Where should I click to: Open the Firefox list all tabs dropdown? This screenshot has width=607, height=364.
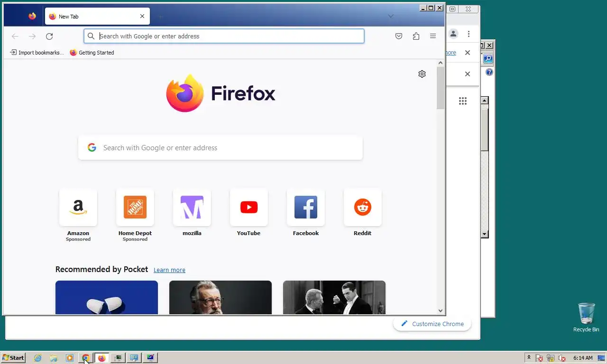point(391,16)
